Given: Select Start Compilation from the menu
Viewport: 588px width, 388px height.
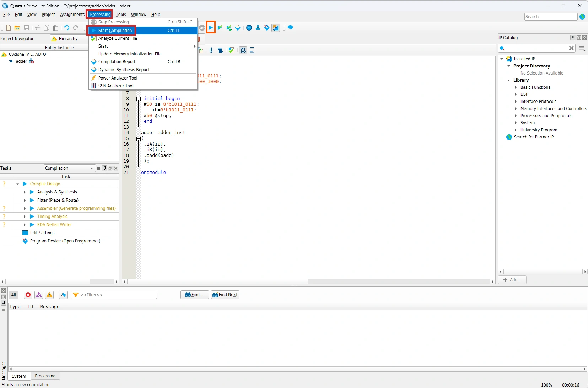Looking at the screenshot, I should [115, 31].
